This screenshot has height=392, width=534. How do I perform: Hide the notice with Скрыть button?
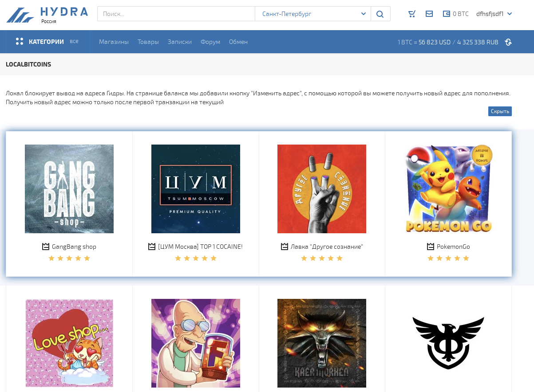click(500, 111)
